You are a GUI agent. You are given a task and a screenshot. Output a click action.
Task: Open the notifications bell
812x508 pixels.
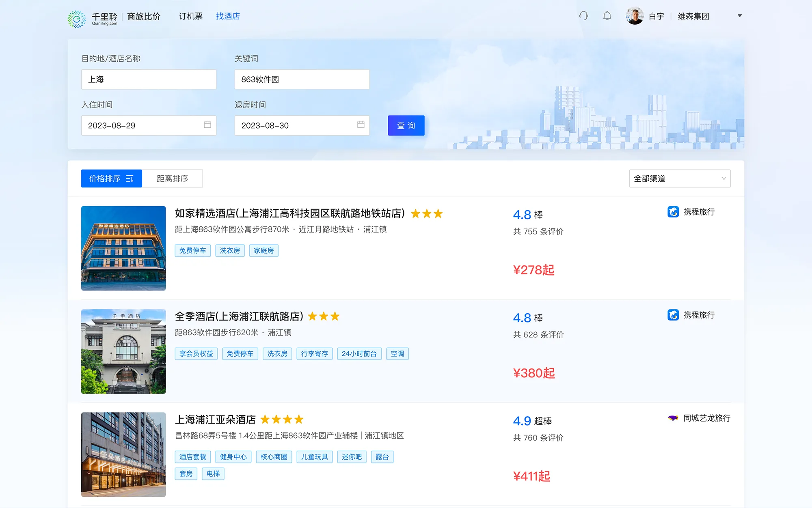[607, 16]
